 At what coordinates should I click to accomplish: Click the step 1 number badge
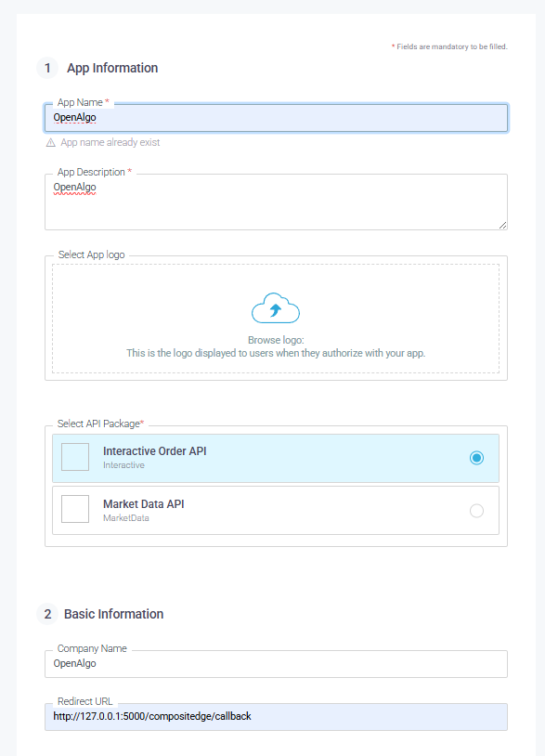pyautogui.click(x=47, y=68)
